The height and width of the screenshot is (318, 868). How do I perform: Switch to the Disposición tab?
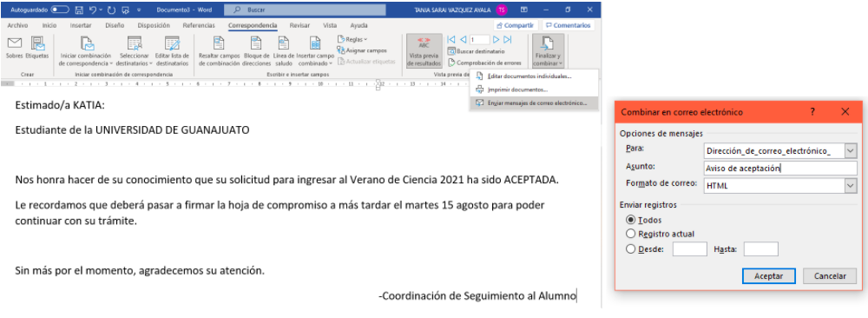tap(154, 25)
